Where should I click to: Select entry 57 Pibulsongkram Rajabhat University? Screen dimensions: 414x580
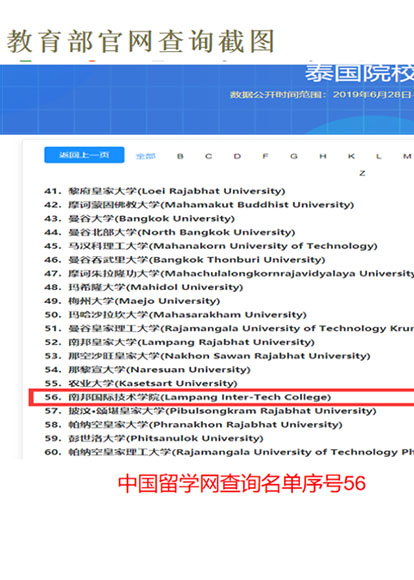click(x=210, y=411)
